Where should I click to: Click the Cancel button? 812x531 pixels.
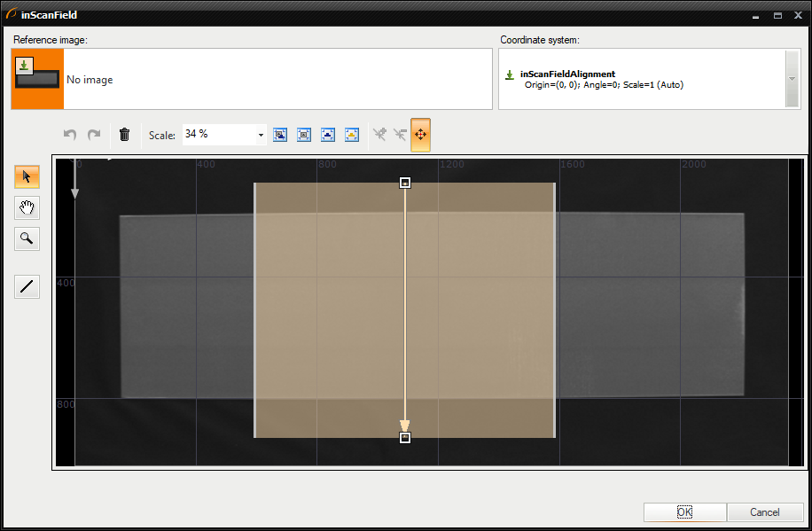[x=764, y=512]
